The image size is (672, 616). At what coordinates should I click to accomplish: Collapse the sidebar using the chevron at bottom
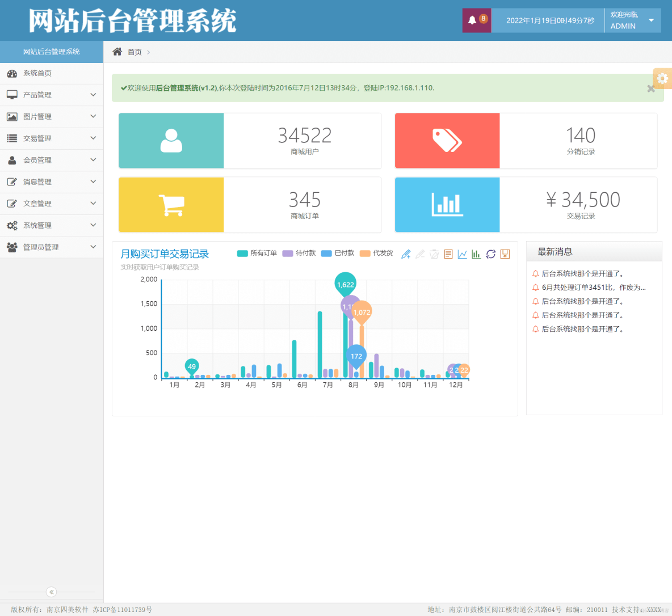(51, 592)
